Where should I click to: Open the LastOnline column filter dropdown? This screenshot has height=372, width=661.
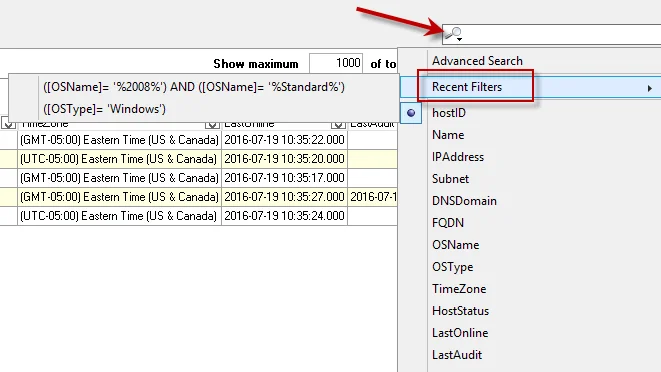click(338, 125)
